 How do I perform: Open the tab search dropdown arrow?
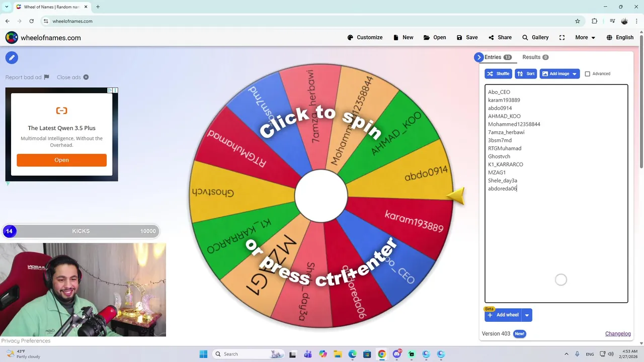(x=7, y=7)
